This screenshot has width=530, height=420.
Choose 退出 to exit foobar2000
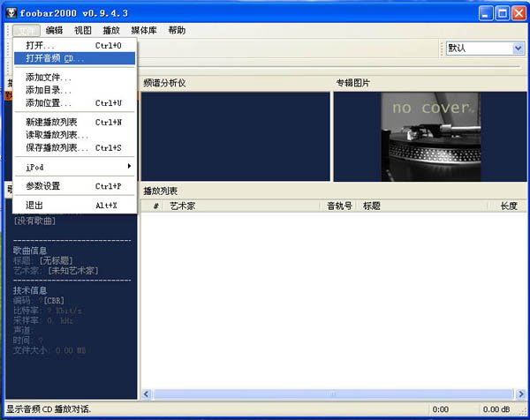click(75, 206)
